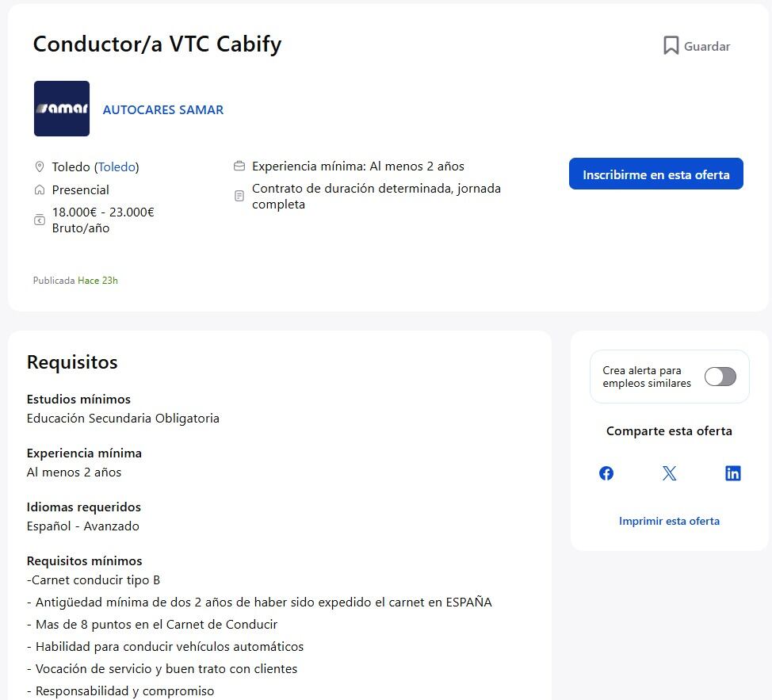Share the offer on LinkedIn
This screenshot has height=700, width=772.
point(732,472)
